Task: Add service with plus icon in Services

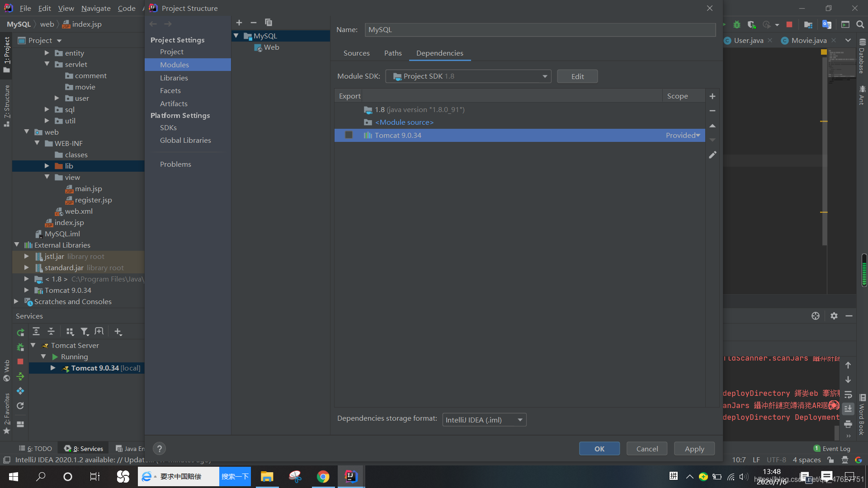Action: (x=118, y=332)
